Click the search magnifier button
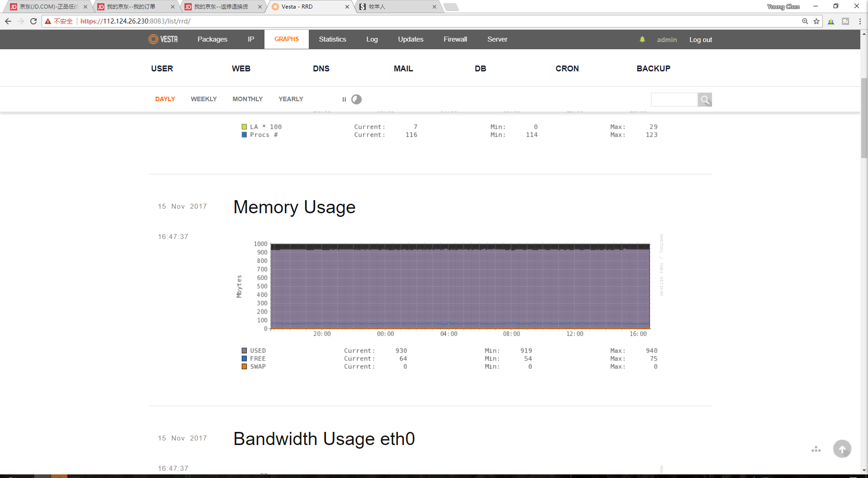This screenshot has width=868, height=478. pyautogui.click(x=704, y=100)
